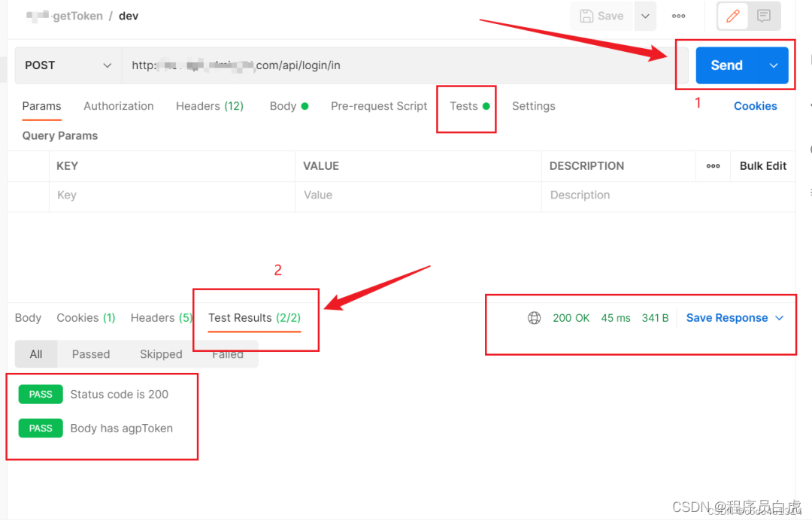Viewport: 812px width, 521px height.
Task: Open the POST method dropdown
Action: [68, 65]
